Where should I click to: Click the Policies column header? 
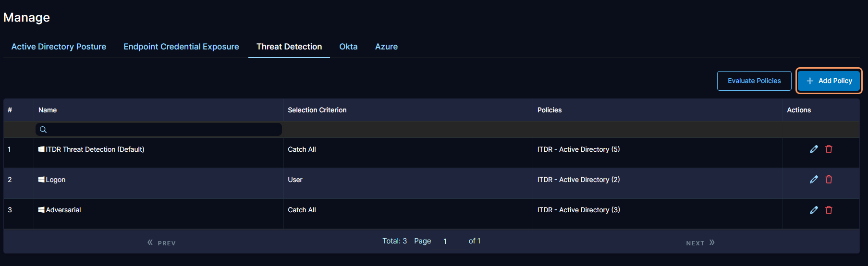[x=550, y=110]
